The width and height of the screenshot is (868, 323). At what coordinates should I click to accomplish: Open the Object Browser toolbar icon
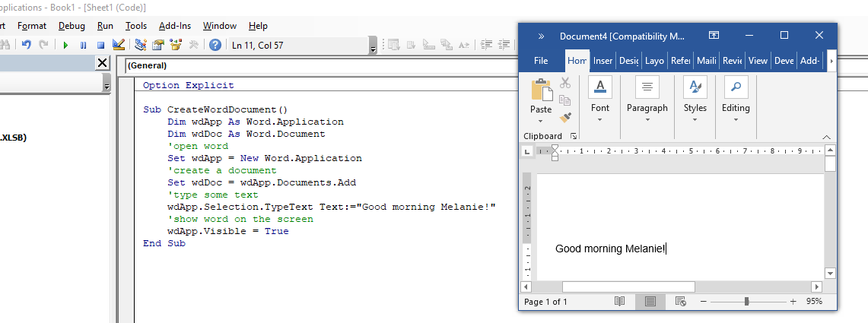176,45
